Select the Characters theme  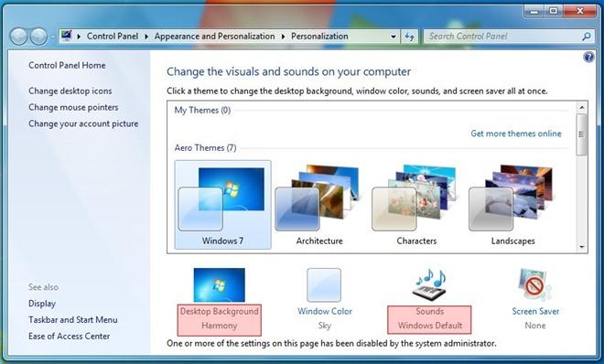coord(416,205)
